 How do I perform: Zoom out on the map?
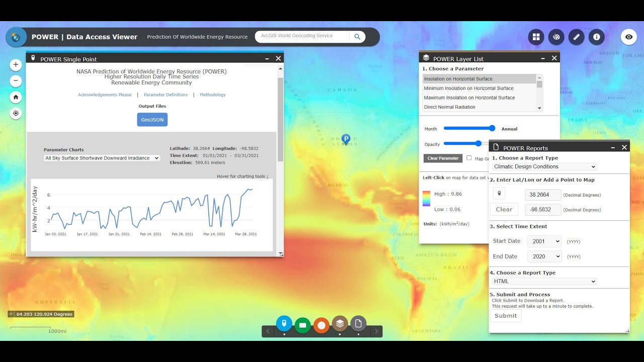point(16,80)
